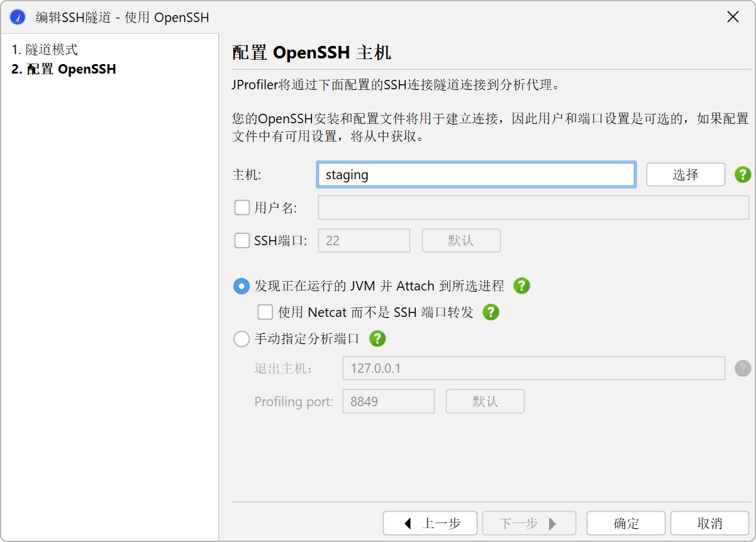
Task: Cancel the dialog with 取消
Action: tap(709, 523)
